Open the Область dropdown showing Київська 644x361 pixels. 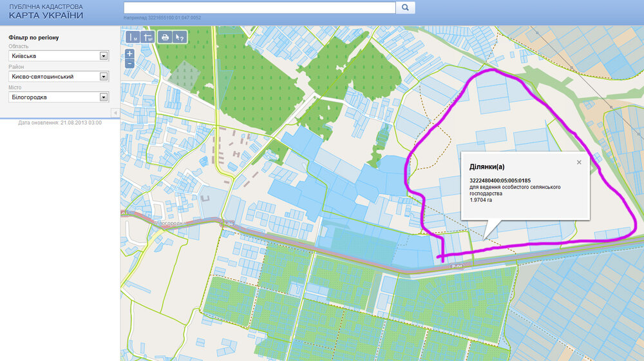click(59, 56)
